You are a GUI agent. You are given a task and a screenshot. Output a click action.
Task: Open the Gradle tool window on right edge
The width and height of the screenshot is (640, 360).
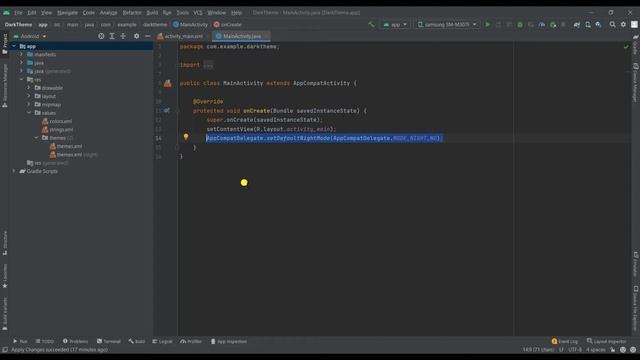[x=636, y=45]
